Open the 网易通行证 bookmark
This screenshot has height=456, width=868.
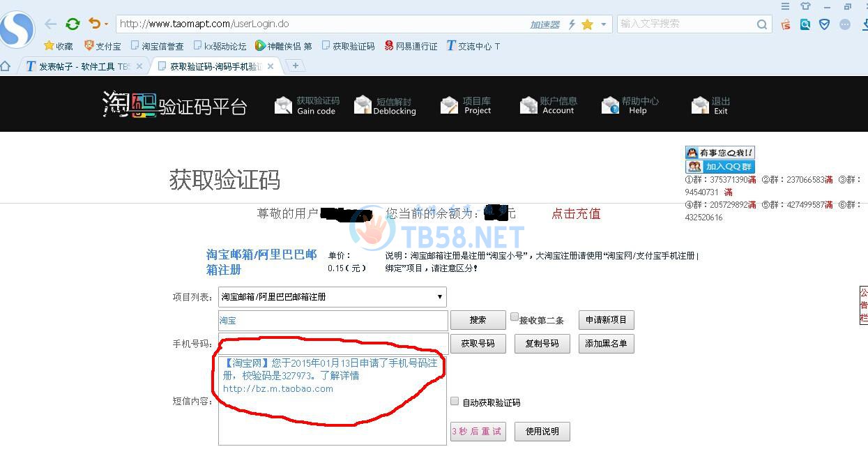[x=411, y=46]
